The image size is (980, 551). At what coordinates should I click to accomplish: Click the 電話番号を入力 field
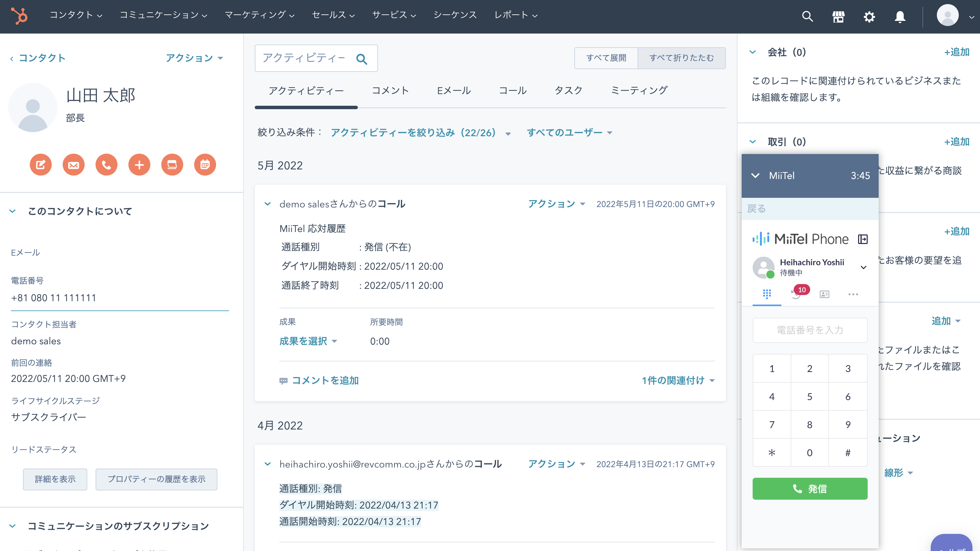[809, 330]
